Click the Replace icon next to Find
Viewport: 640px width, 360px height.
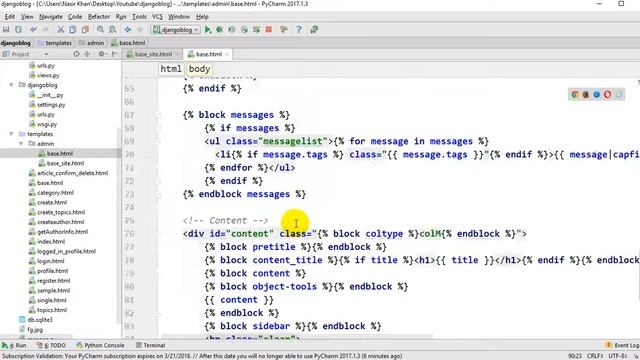112,29
